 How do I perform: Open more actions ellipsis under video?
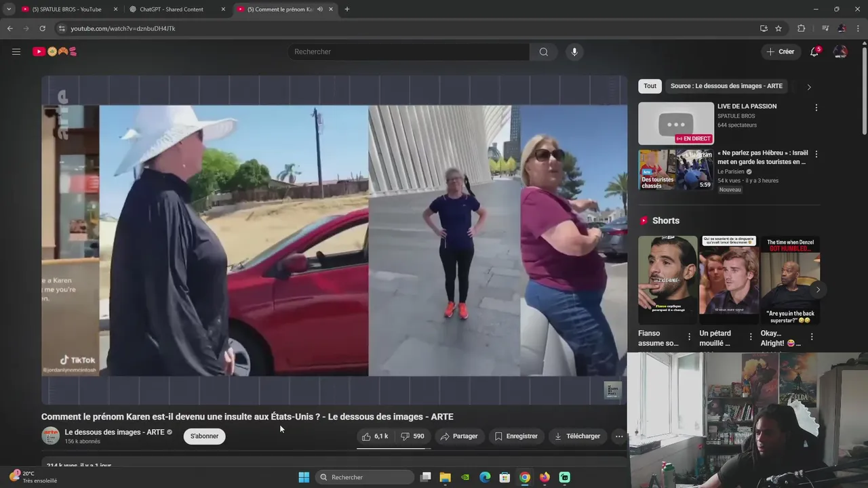pos(619,436)
